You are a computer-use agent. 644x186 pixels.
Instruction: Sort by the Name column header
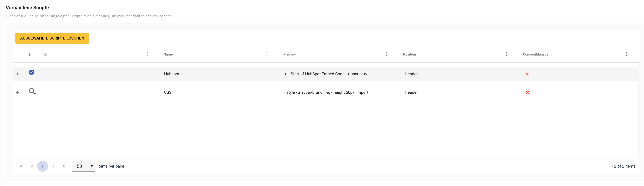click(168, 54)
